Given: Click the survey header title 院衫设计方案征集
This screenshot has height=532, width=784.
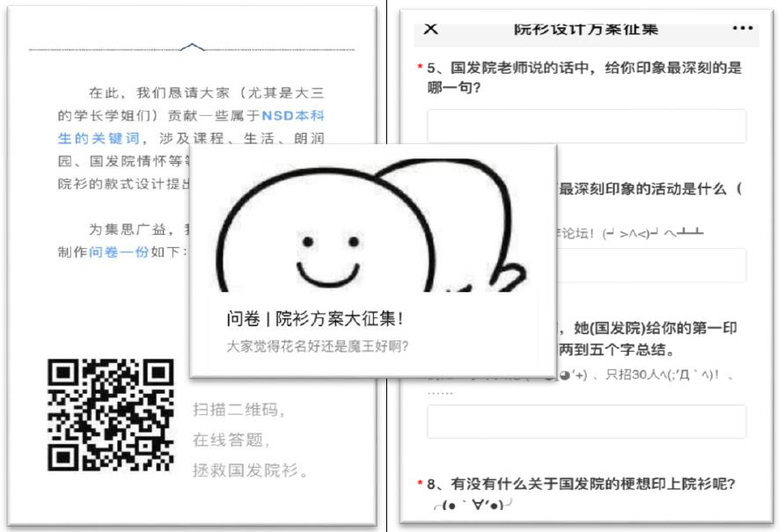Looking at the screenshot, I should pos(586,29).
